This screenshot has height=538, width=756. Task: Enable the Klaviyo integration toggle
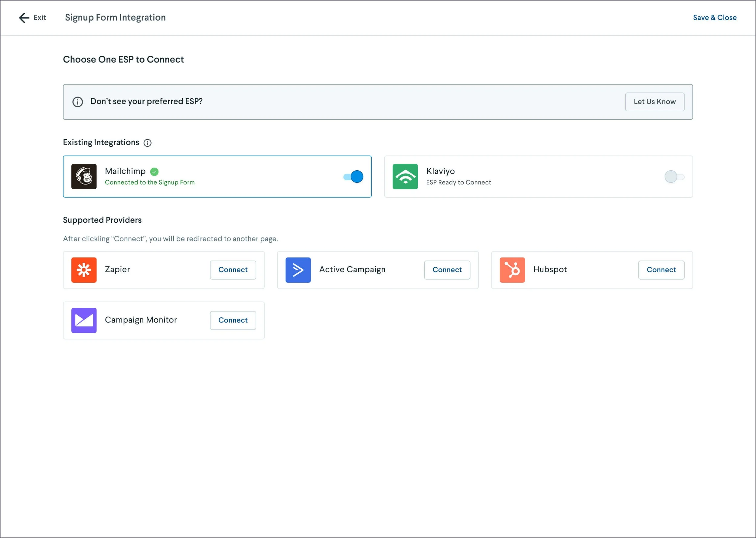(674, 177)
